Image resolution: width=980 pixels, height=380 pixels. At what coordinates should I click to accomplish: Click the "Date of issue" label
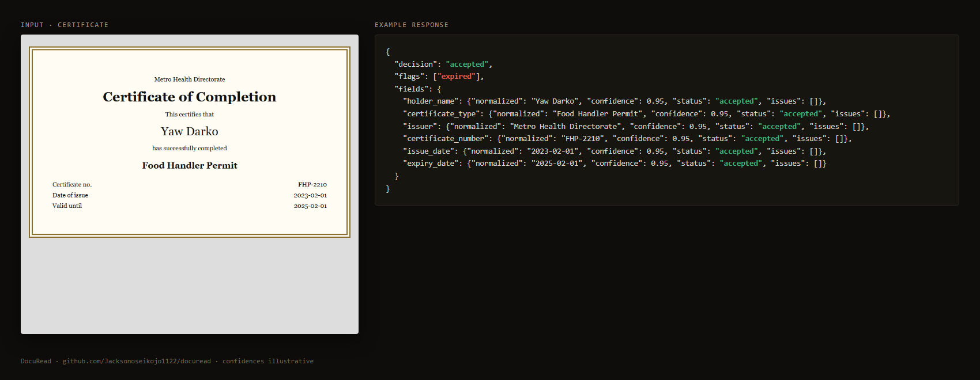70,195
